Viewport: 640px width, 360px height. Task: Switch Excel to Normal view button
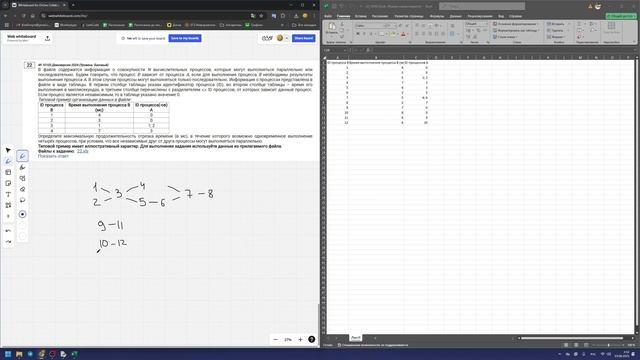(566, 345)
